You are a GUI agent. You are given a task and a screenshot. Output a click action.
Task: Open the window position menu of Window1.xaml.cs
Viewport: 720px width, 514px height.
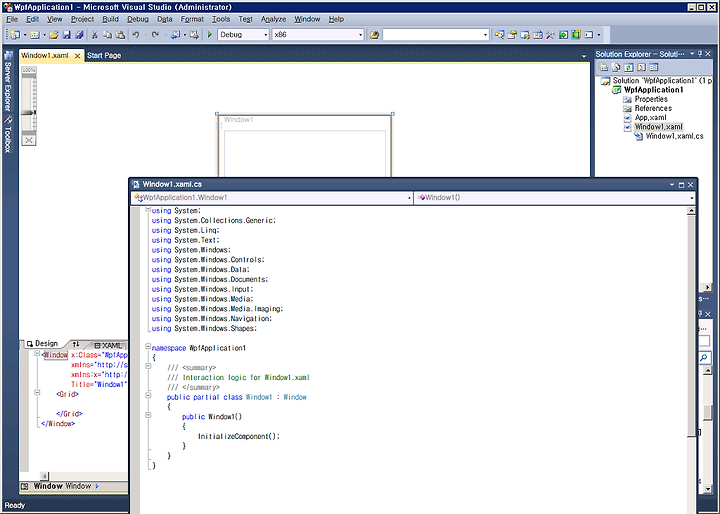[x=672, y=185]
